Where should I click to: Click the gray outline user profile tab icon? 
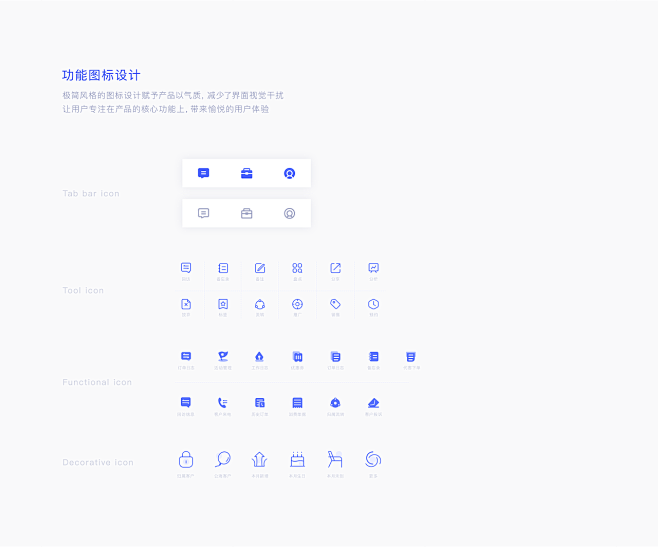pyautogui.click(x=290, y=213)
